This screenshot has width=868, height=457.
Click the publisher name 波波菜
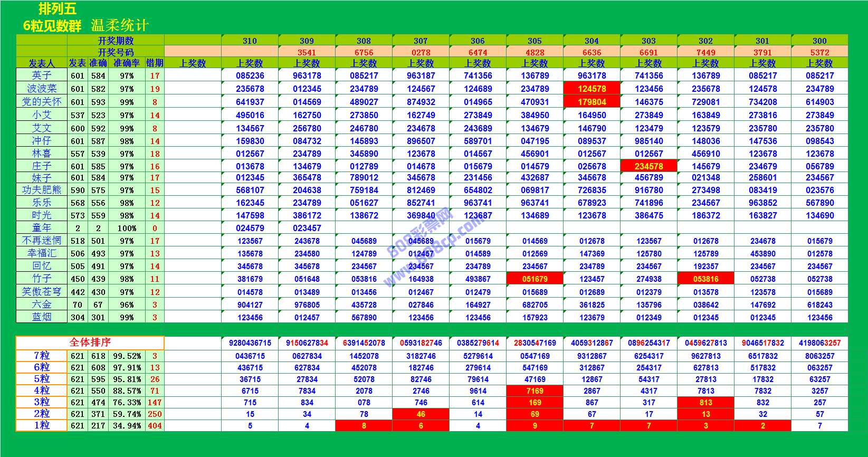click(42, 89)
